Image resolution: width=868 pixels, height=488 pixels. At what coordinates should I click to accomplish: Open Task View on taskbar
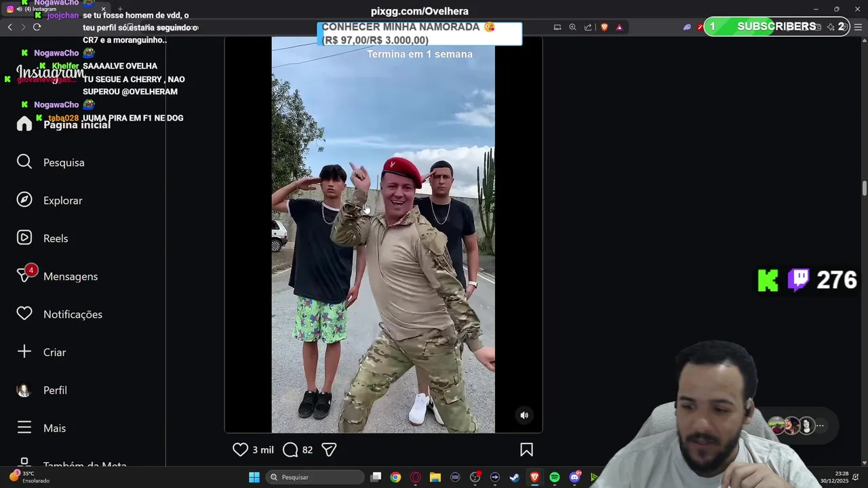376,477
